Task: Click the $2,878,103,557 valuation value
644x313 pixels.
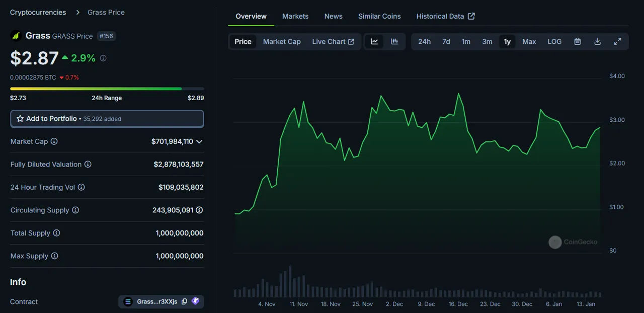Action: click(179, 165)
